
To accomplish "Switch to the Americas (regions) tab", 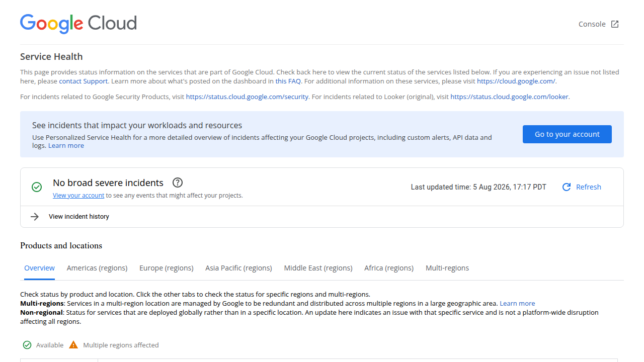I will 97,268.
